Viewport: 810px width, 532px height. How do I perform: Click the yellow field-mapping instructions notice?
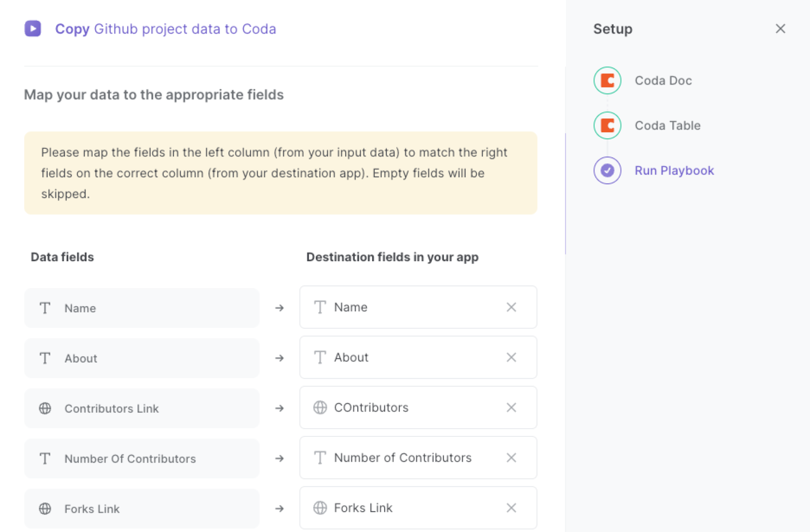pyautogui.click(x=280, y=173)
